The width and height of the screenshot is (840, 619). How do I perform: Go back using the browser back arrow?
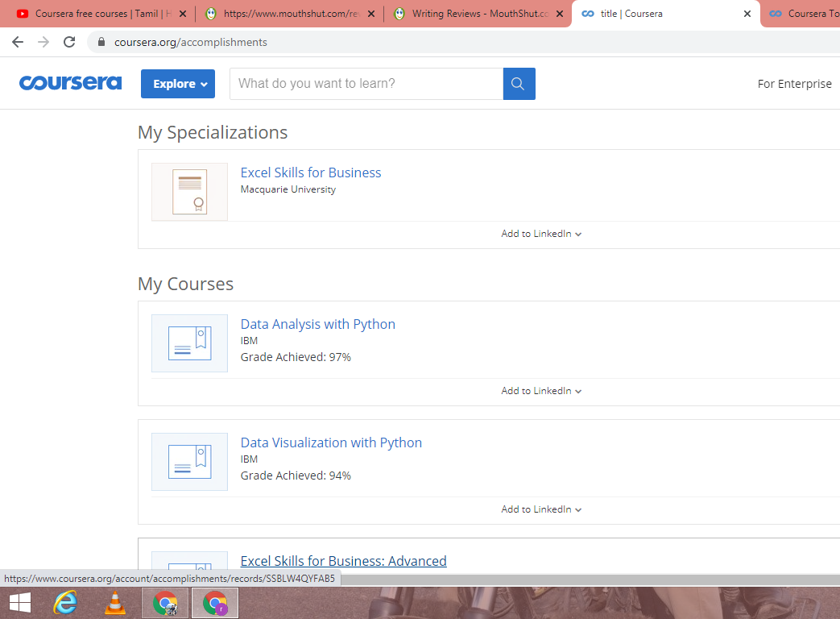[18, 42]
